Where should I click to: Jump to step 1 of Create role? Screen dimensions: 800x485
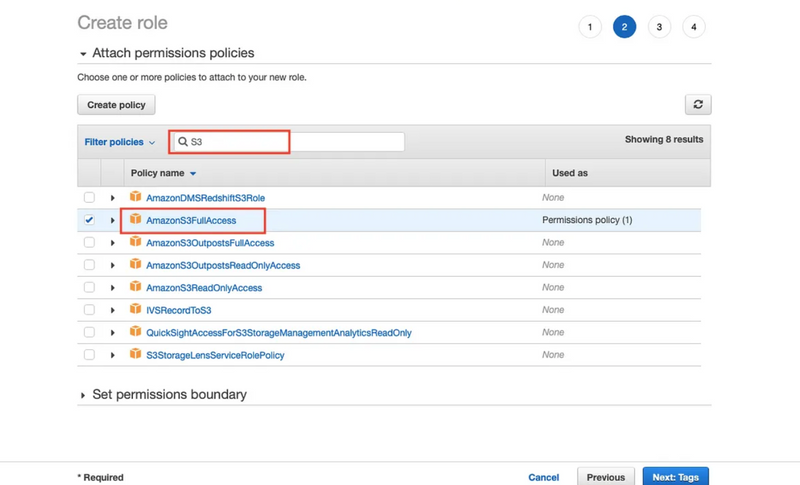[590, 27]
